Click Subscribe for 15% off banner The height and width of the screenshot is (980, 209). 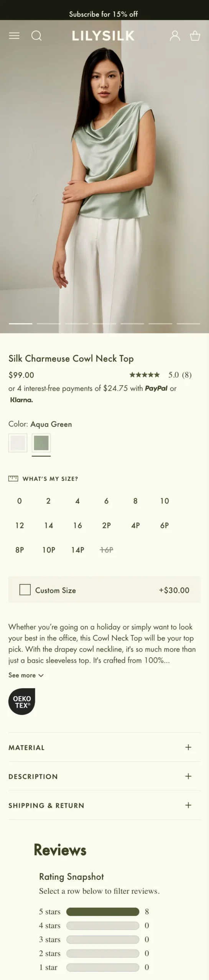(104, 14)
